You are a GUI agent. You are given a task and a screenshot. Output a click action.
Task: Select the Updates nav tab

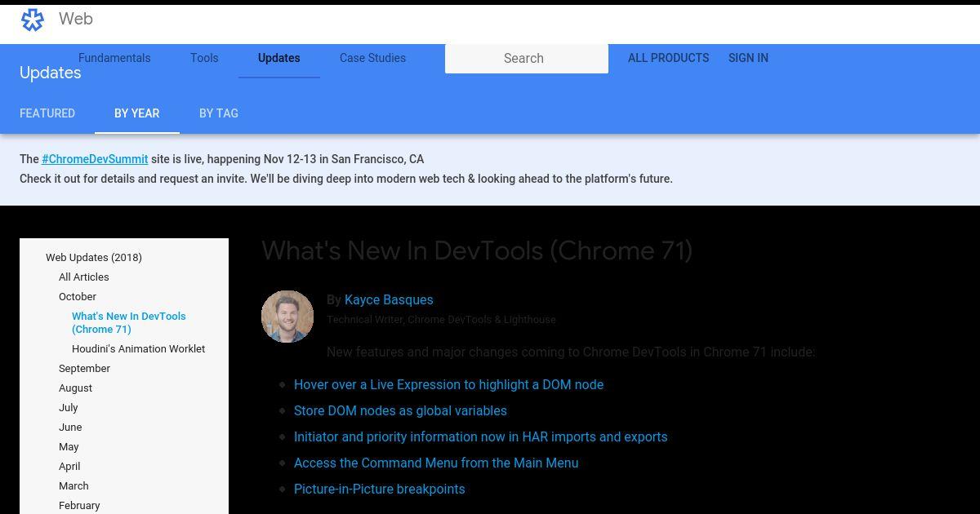pyautogui.click(x=279, y=58)
